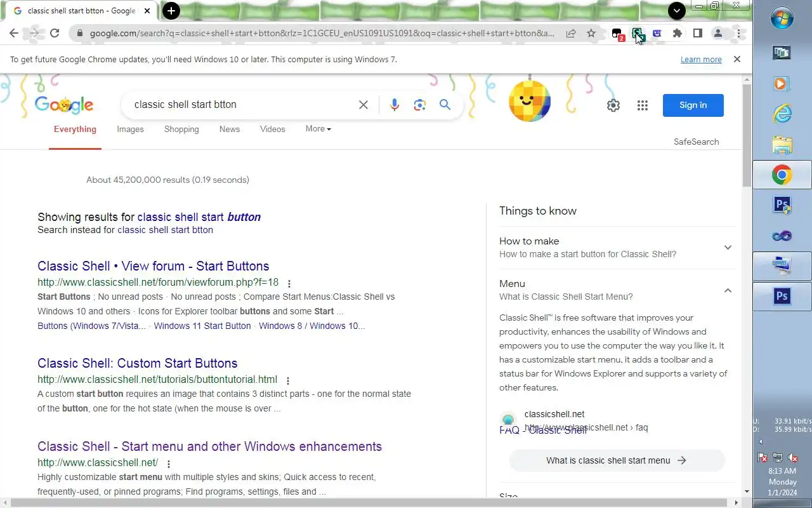Open the FAQ - Classic Shell link

click(x=543, y=431)
